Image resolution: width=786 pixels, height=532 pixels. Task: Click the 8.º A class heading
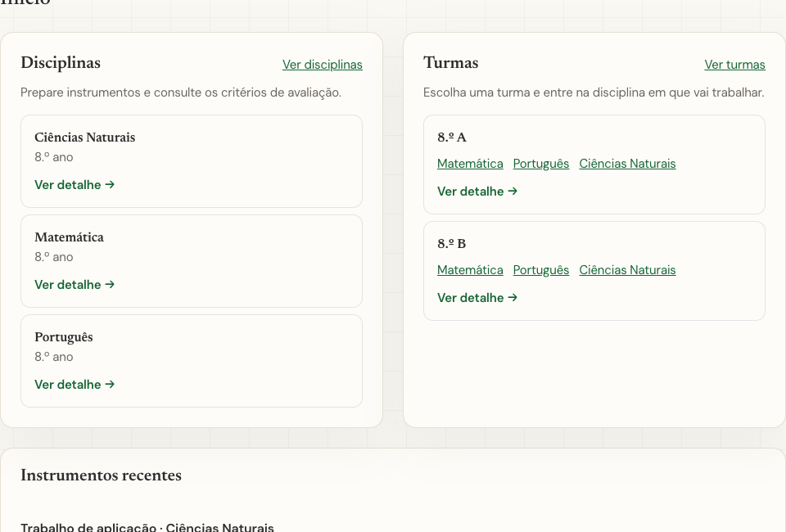452,138
